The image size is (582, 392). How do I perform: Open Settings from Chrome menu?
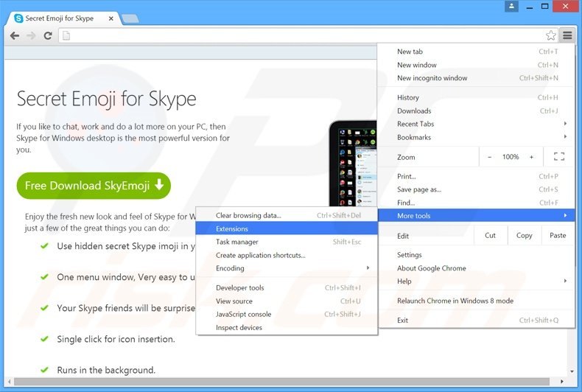click(x=477, y=255)
